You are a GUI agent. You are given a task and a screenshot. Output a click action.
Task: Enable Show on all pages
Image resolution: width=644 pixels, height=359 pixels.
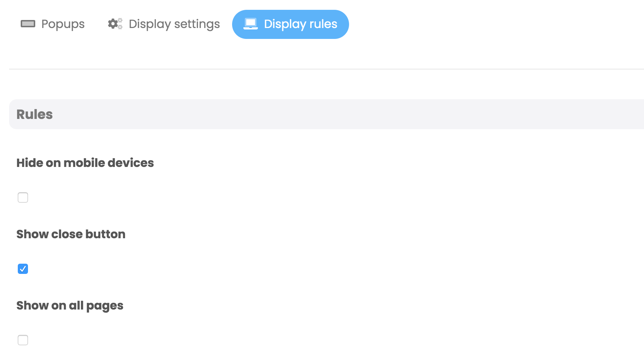coord(23,340)
